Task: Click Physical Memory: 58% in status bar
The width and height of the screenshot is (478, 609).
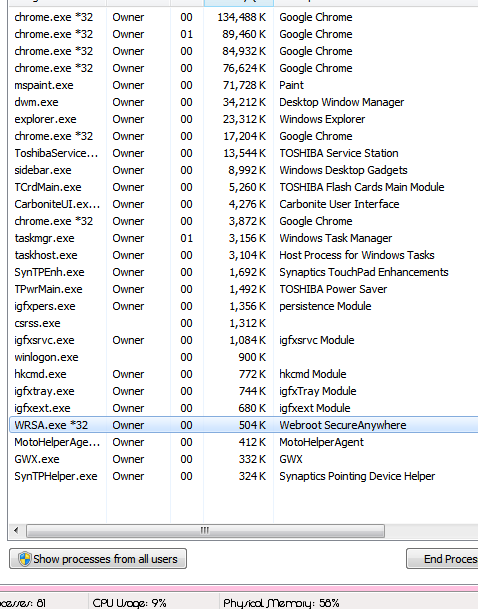Action: [x=281, y=603]
